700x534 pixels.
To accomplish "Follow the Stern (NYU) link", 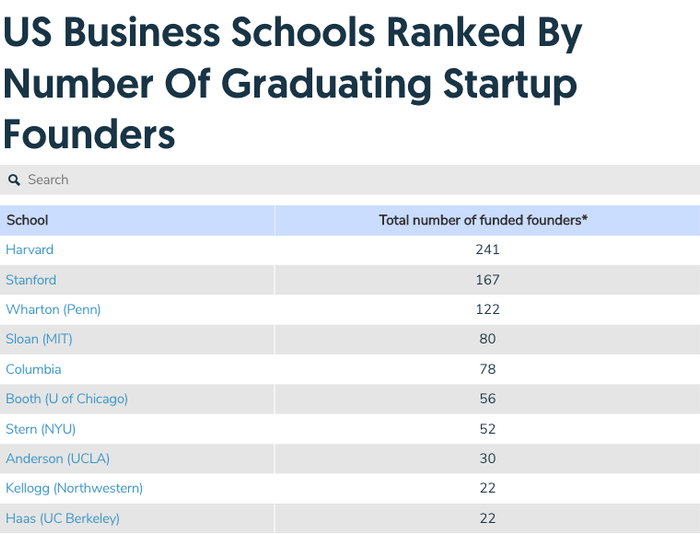I will [41, 429].
